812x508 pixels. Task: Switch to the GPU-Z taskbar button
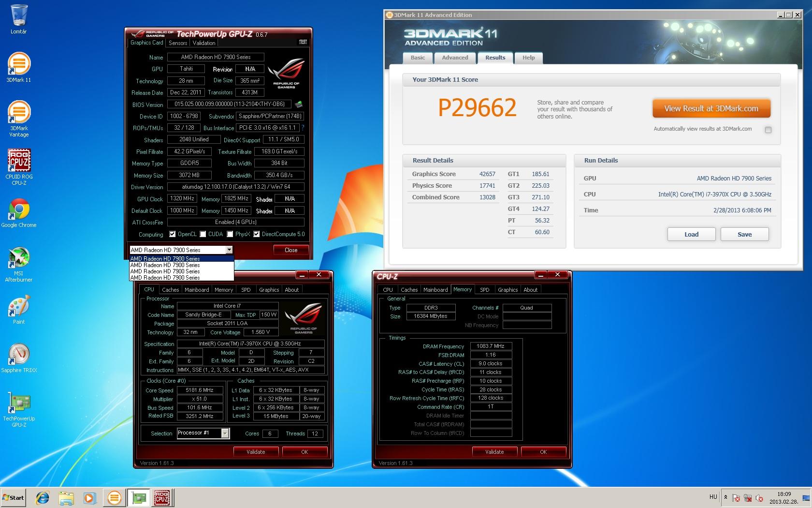pos(139,498)
